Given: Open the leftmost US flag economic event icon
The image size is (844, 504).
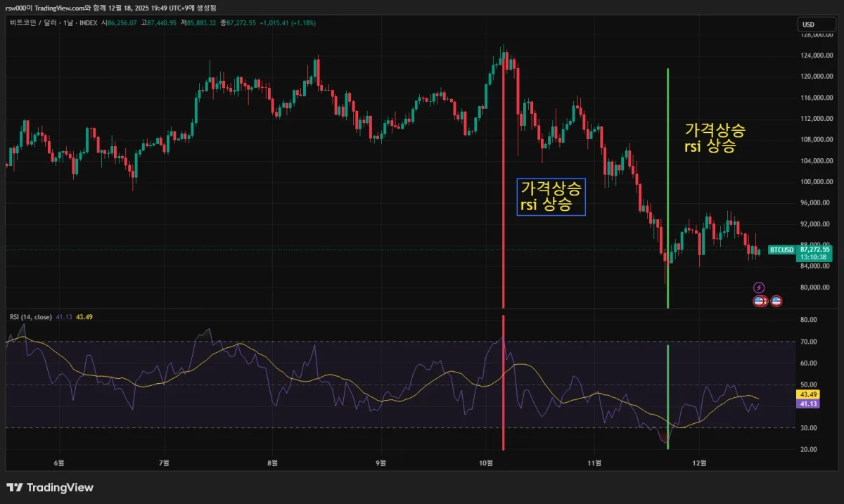Looking at the screenshot, I should tap(757, 301).
